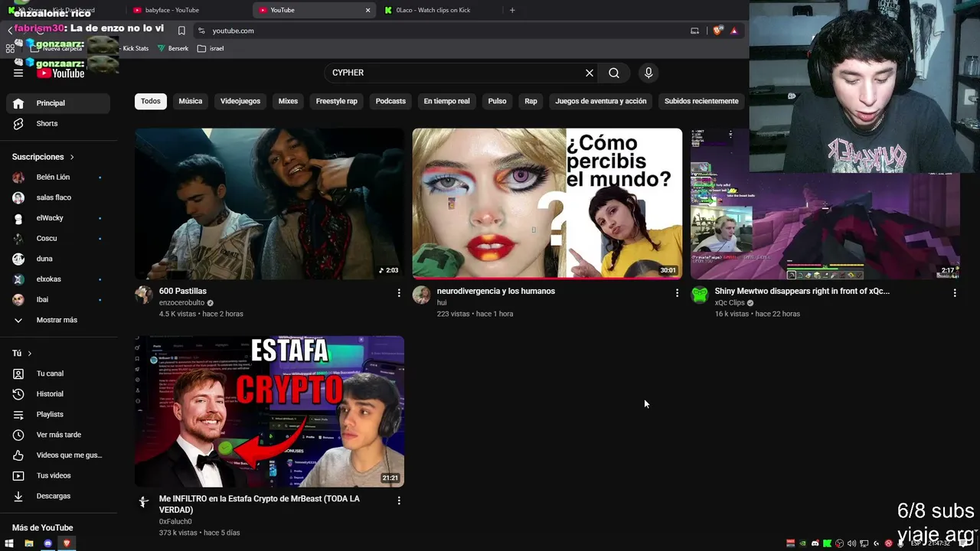Open Videos que me gustan list
This screenshot has width=980, height=551.
[58, 455]
